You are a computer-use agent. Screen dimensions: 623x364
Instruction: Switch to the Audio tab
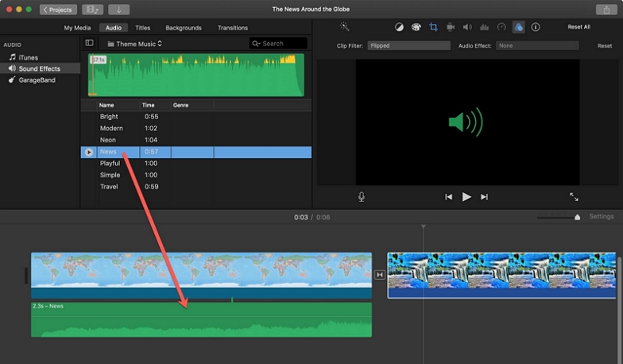pyautogui.click(x=113, y=27)
